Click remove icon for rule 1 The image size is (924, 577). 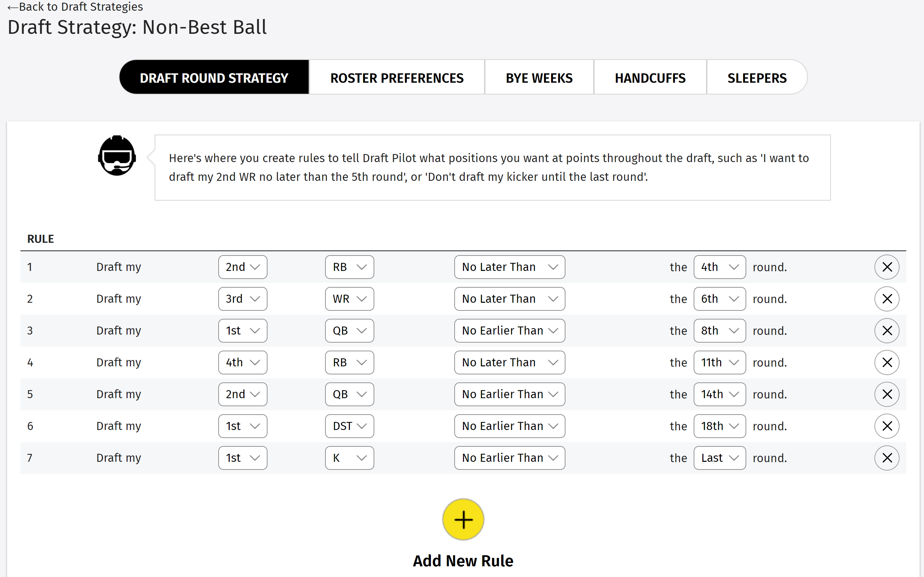click(x=888, y=267)
